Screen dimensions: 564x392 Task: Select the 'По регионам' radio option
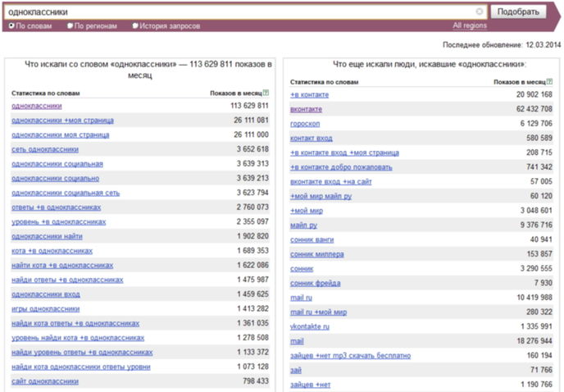[x=70, y=25]
